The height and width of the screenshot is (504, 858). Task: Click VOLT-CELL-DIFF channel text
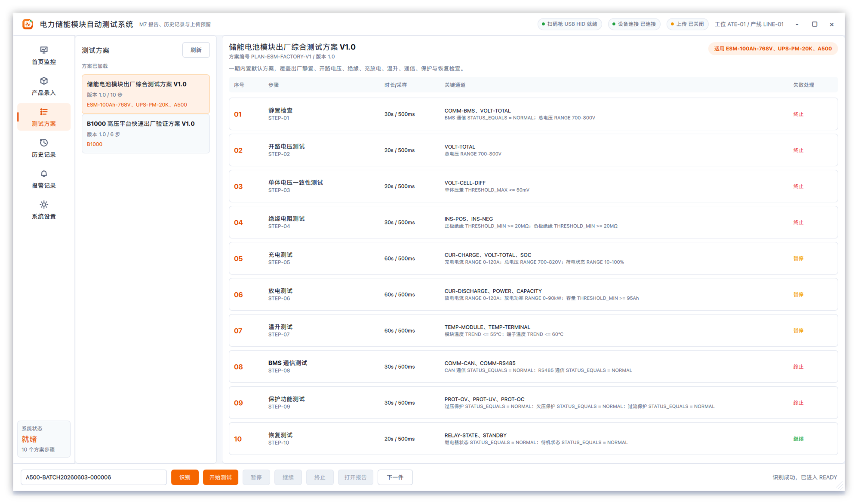(465, 183)
